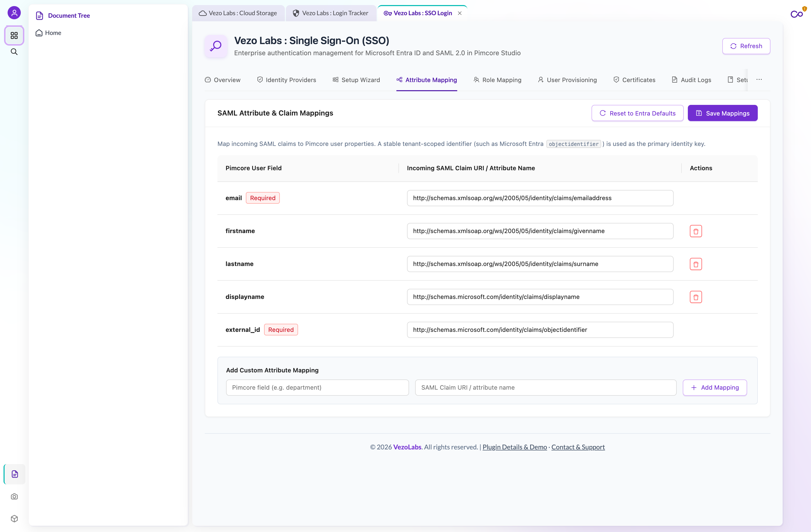This screenshot has height=532, width=811.
Task: Open the documents icon in bottom sidebar
Action: pyautogui.click(x=15, y=474)
